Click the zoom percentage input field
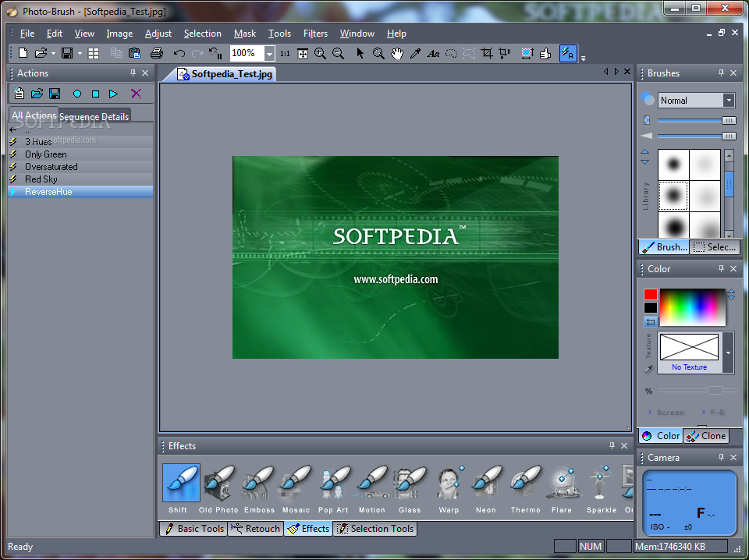749x560 pixels. 247,54
